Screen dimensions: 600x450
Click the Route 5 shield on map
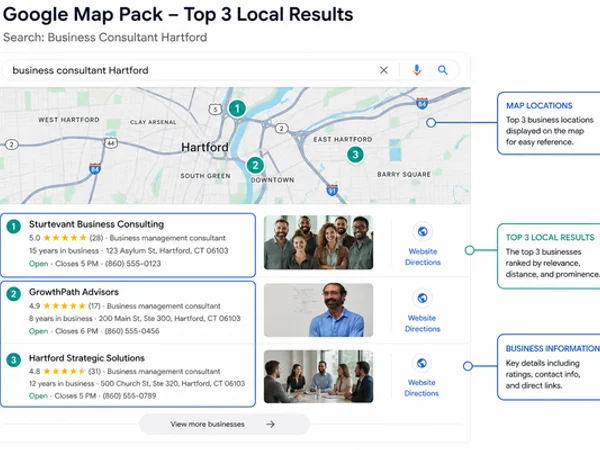tap(215, 109)
